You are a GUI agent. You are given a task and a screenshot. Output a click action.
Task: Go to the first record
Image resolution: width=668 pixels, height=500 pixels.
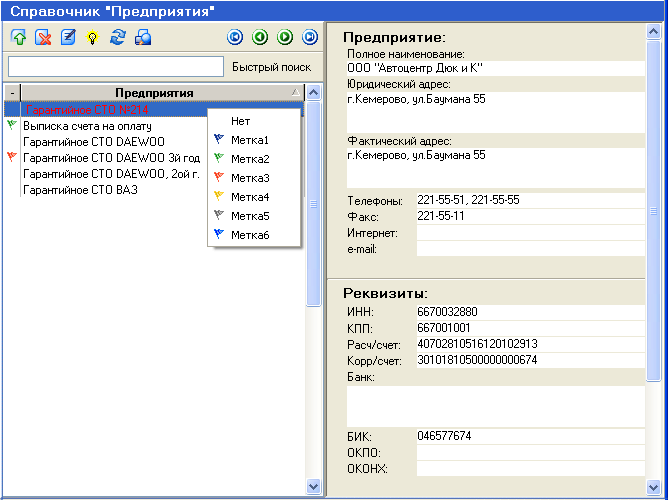235,38
